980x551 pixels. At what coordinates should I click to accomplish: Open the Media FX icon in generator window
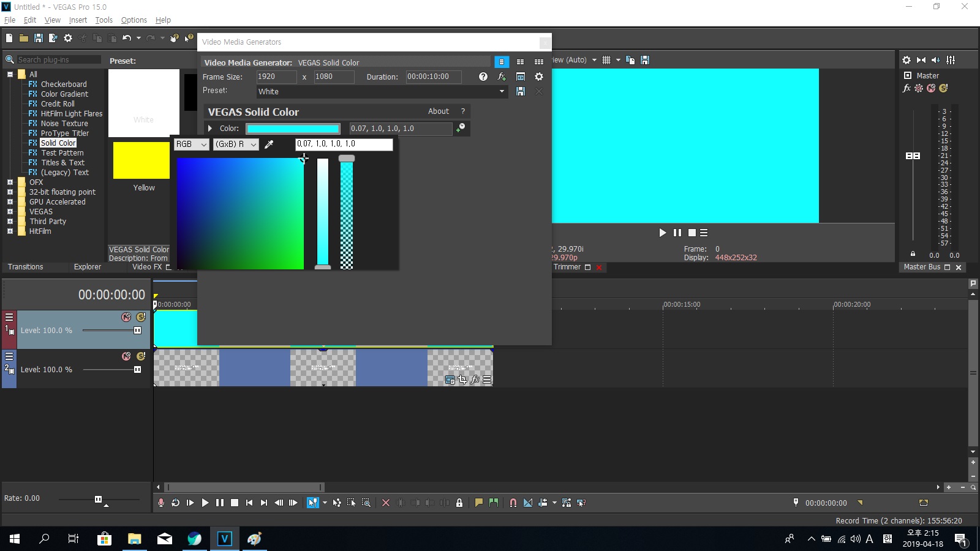click(x=502, y=77)
